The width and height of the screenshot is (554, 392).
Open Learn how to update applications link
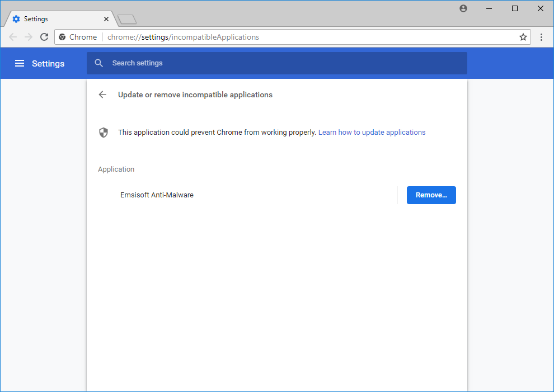tap(372, 133)
